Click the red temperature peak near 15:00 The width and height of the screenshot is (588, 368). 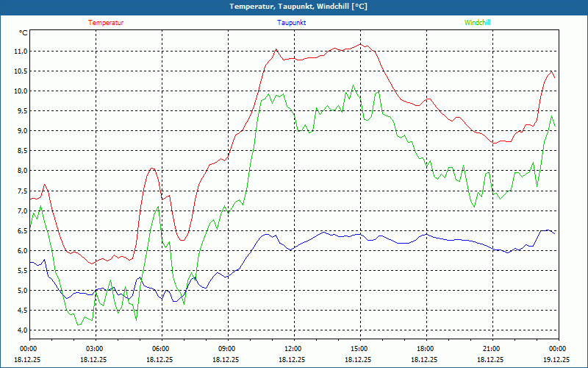pos(360,44)
